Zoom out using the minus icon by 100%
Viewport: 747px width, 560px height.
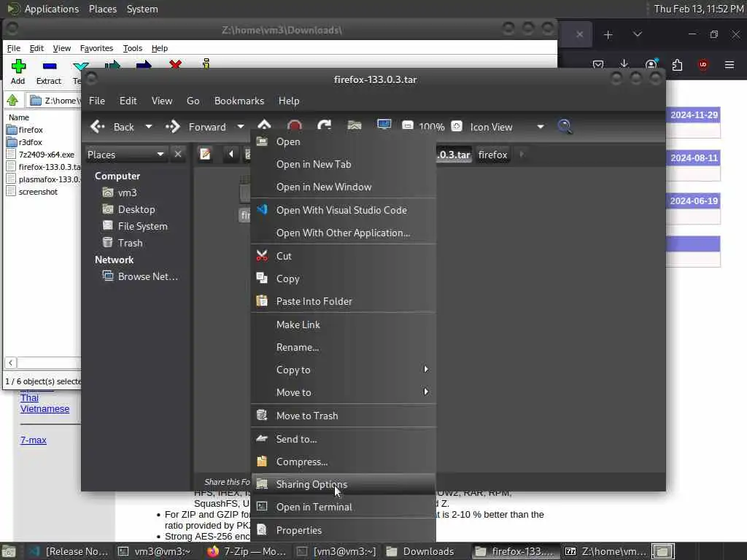coord(407,126)
